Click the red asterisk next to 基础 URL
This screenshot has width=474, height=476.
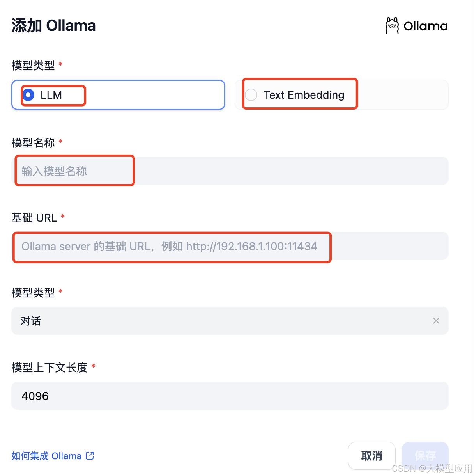(63, 216)
